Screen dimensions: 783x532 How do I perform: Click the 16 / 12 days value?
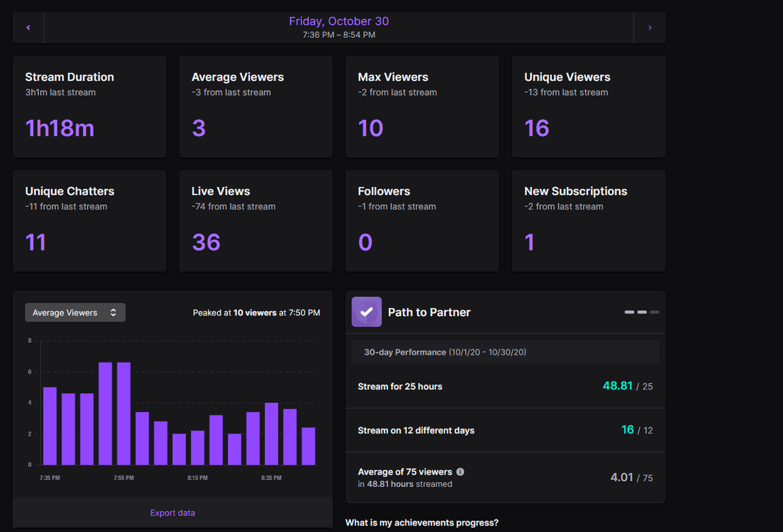[x=637, y=430]
